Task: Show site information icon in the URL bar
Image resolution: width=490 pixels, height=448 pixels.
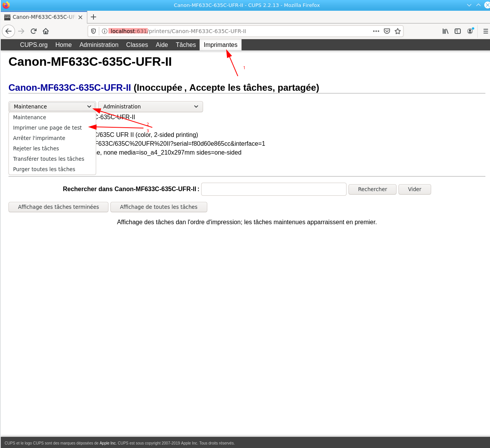Action: [x=104, y=31]
